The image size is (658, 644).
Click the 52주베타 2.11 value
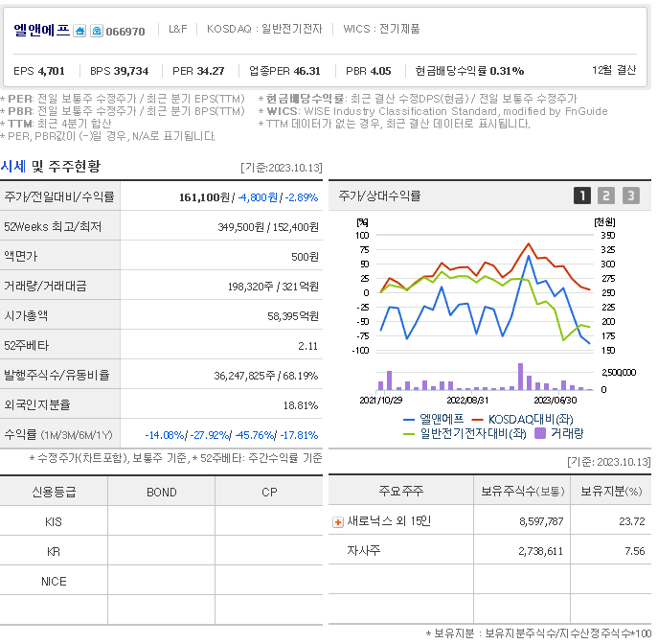point(307,346)
